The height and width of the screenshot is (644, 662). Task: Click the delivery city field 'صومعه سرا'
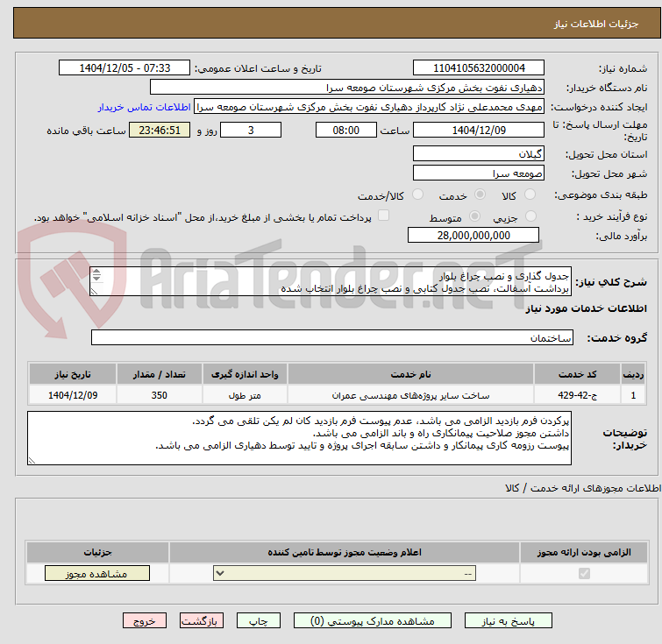point(479,173)
